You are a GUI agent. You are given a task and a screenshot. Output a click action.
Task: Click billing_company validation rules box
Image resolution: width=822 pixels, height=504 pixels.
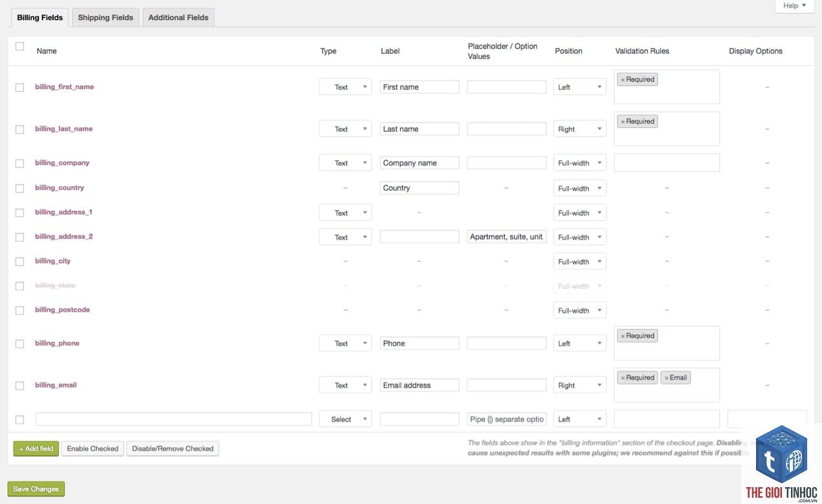(667, 163)
